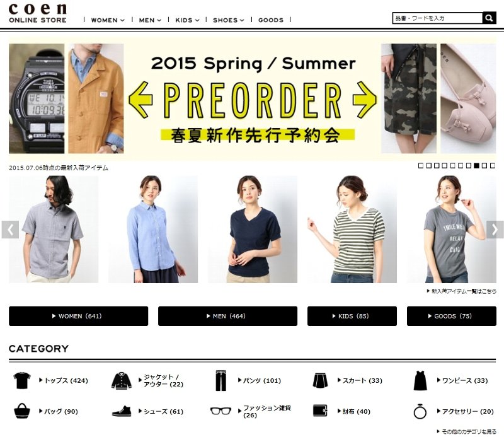Viewport: 504px width, 437px height.
Task: Click the ring accessory category icon
Action: click(420, 411)
